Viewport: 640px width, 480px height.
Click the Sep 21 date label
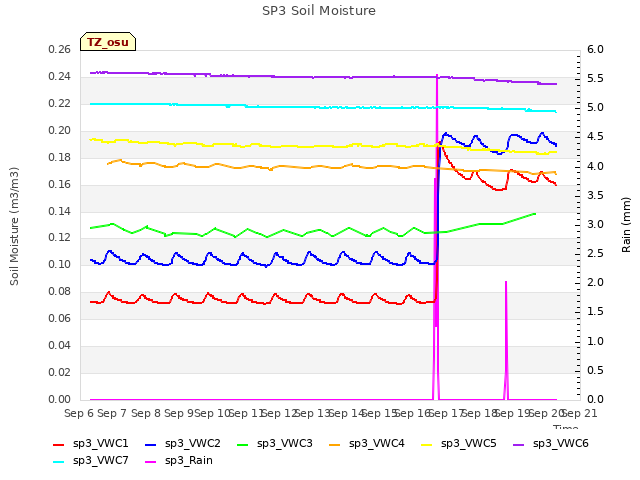coord(580,413)
